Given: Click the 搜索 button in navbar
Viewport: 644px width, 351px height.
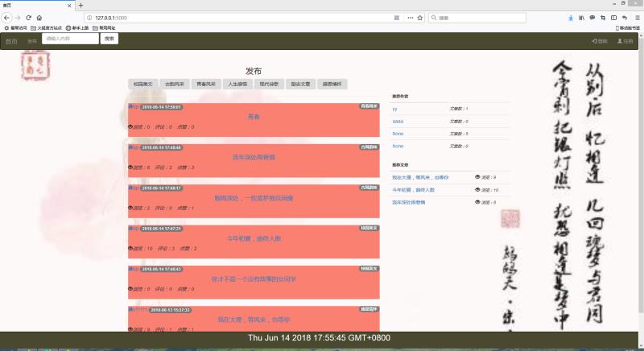Looking at the screenshot, I should [x=109, y=39].
